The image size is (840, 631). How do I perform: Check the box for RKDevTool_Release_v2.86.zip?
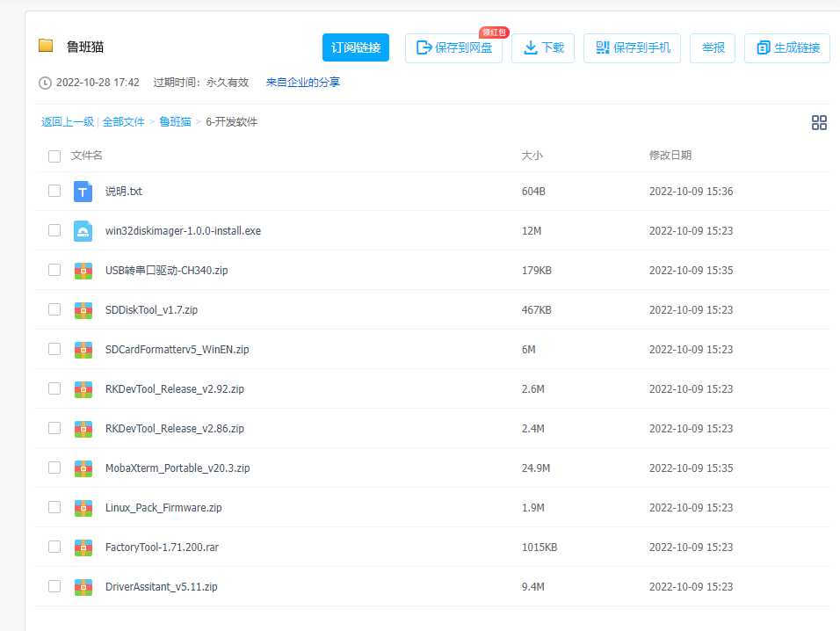[54, 429]
